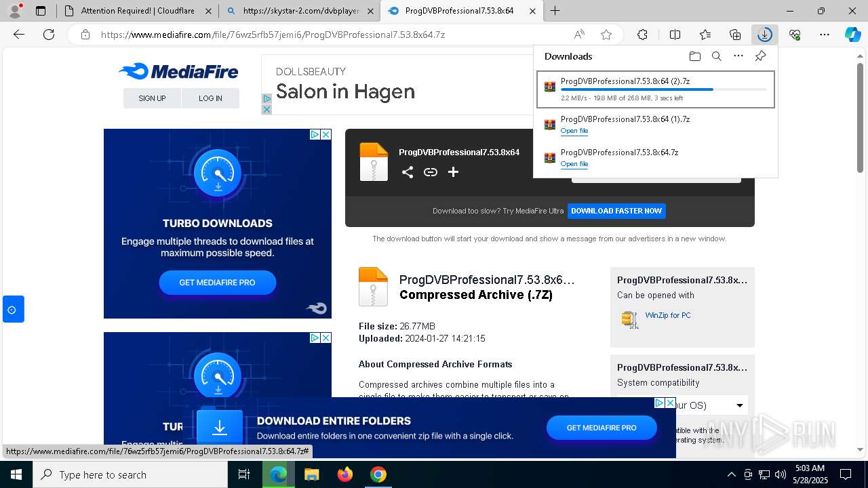The height and width of the screenshot is (488, 868).
Task: Launch File Explorer from the taskbar
Action: coord(311,474)
